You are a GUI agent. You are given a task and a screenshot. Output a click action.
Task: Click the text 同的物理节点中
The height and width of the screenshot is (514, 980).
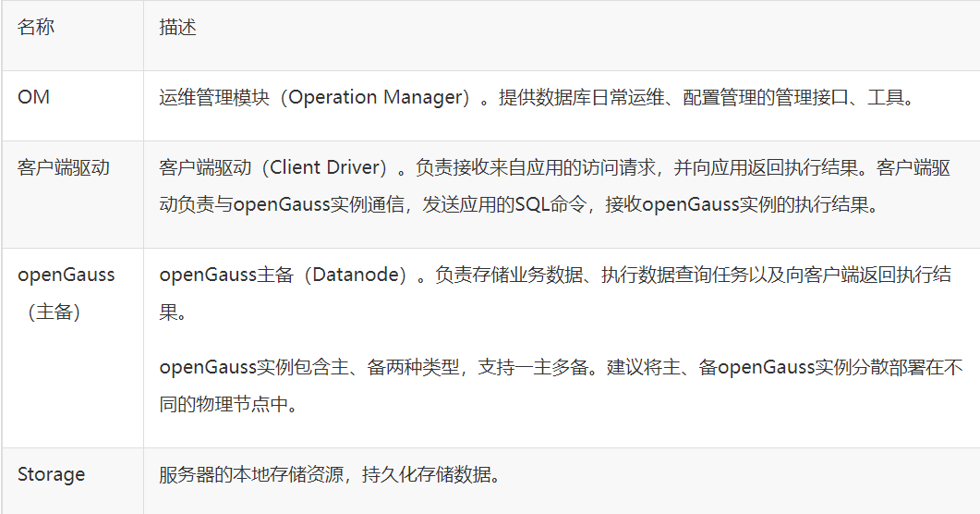pyautogui.click(x=227, y=404)
